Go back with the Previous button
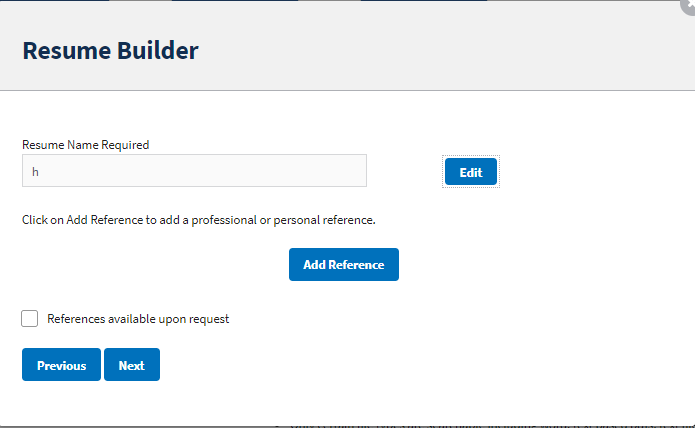Viewport: 695px width, 428px height. click(x=61, y=365)
